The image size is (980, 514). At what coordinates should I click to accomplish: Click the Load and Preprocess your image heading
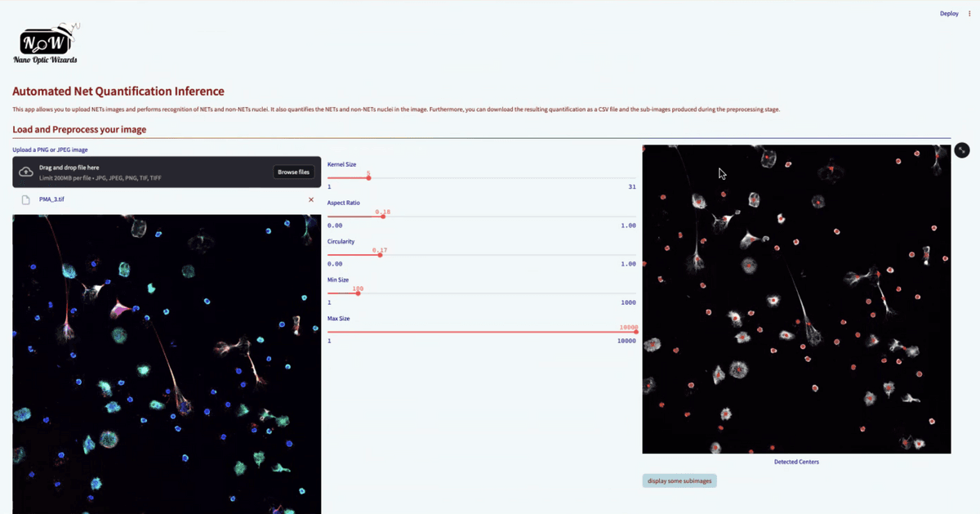[79, 129]
